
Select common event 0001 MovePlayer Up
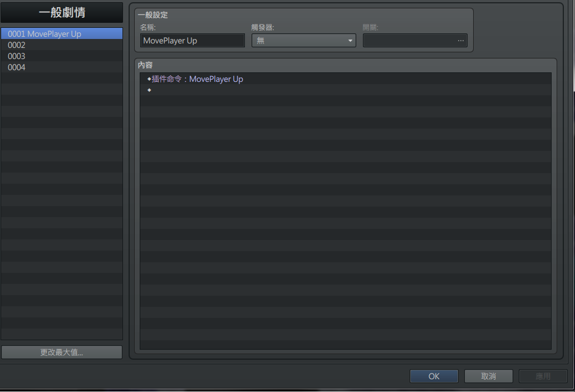click(62, 34)
